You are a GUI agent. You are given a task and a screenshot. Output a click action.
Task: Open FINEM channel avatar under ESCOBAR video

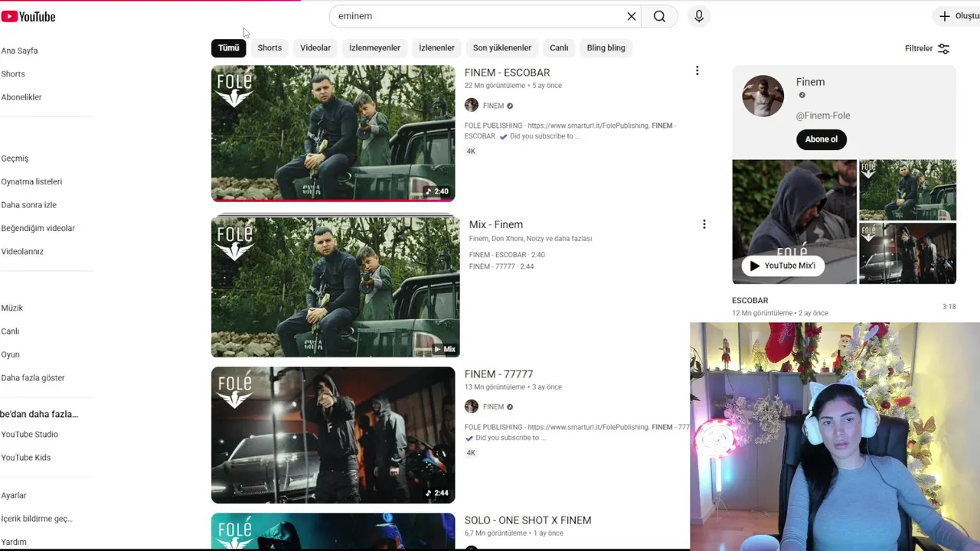(x=472, y=106)
